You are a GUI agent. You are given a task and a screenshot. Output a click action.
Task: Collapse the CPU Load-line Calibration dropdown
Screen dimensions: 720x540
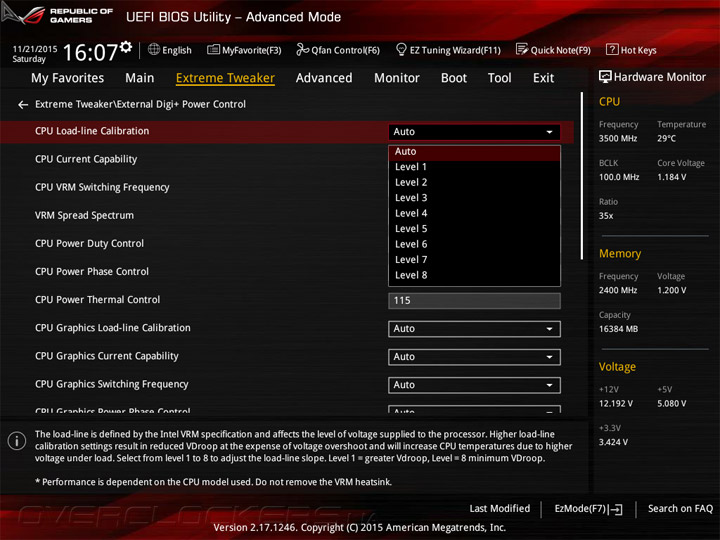point(474,132)
